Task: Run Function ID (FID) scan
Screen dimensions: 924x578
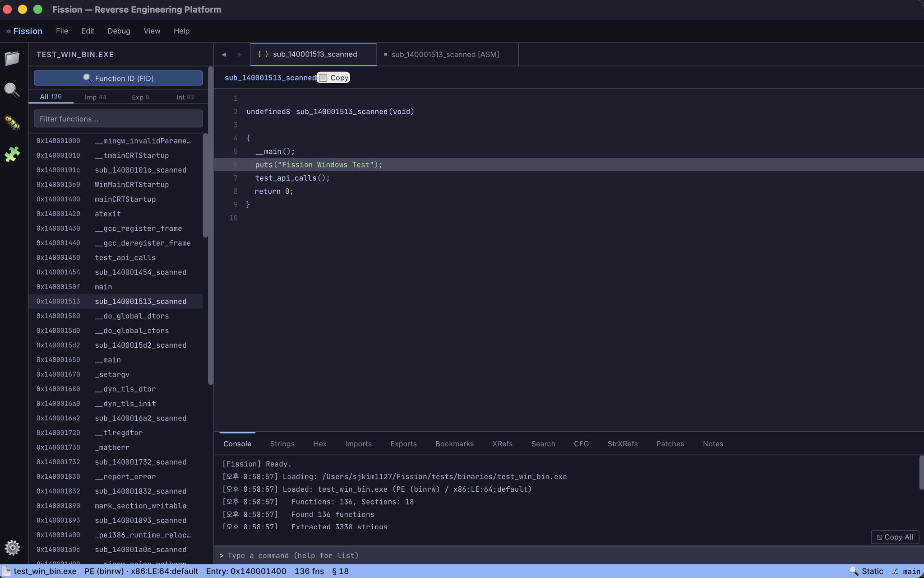Action: (x=118, y=78)
